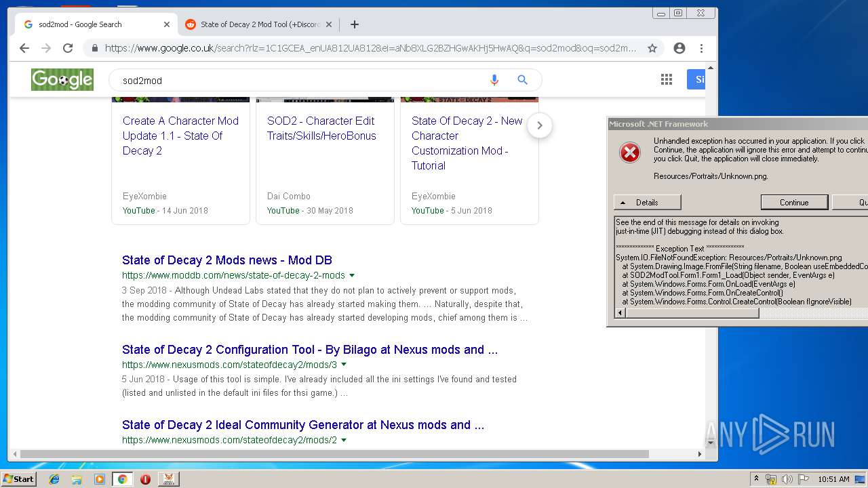Show next video results with carousel arrow

click(540, 125)
